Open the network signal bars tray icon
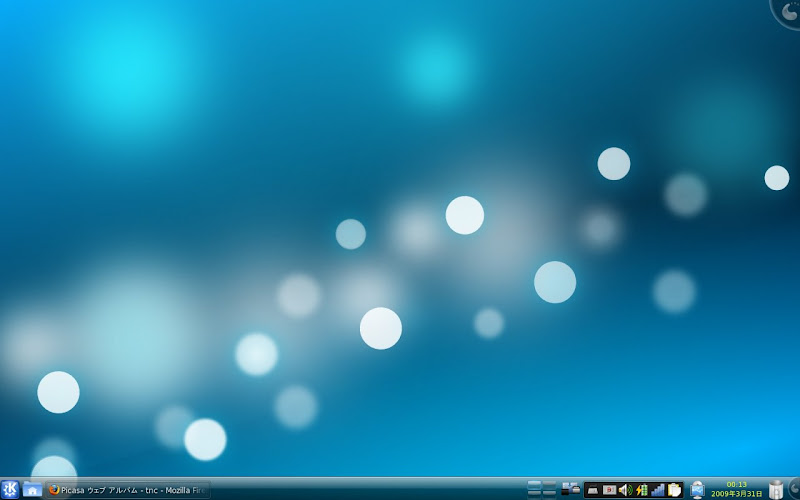The width and height of the screenshot is (800, 500). (658, 490)
